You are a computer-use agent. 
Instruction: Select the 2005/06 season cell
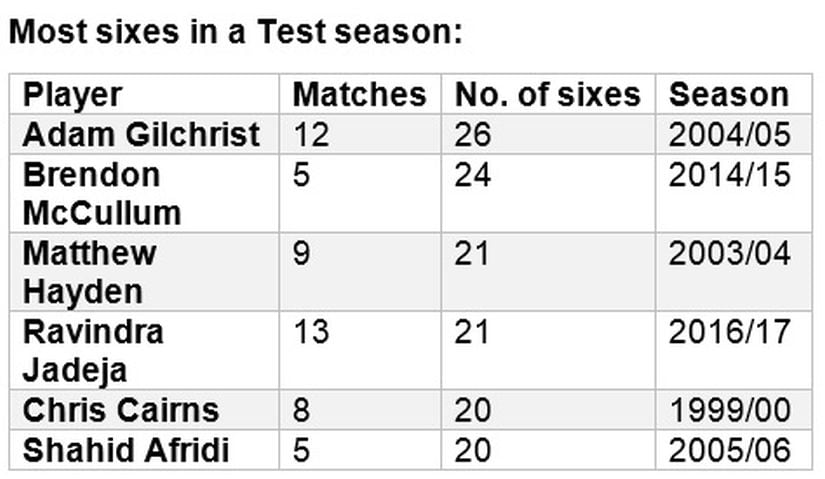click(734, 450)
